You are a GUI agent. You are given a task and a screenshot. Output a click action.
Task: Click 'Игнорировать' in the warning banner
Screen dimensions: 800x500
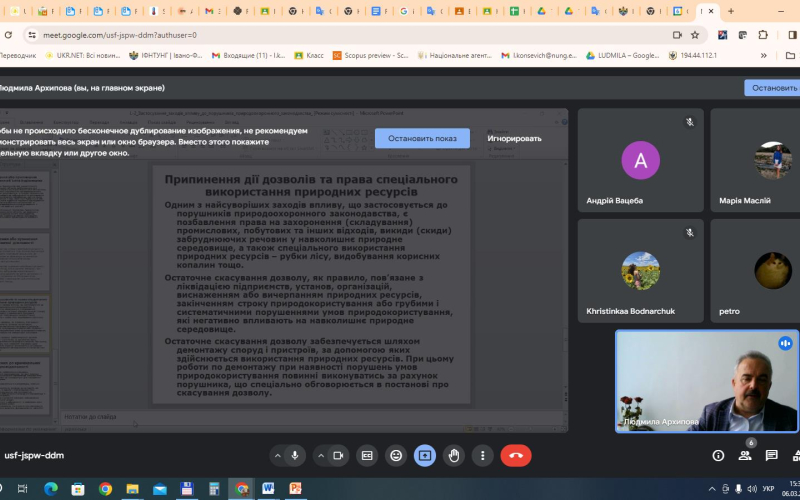click(x=514, y=138)
